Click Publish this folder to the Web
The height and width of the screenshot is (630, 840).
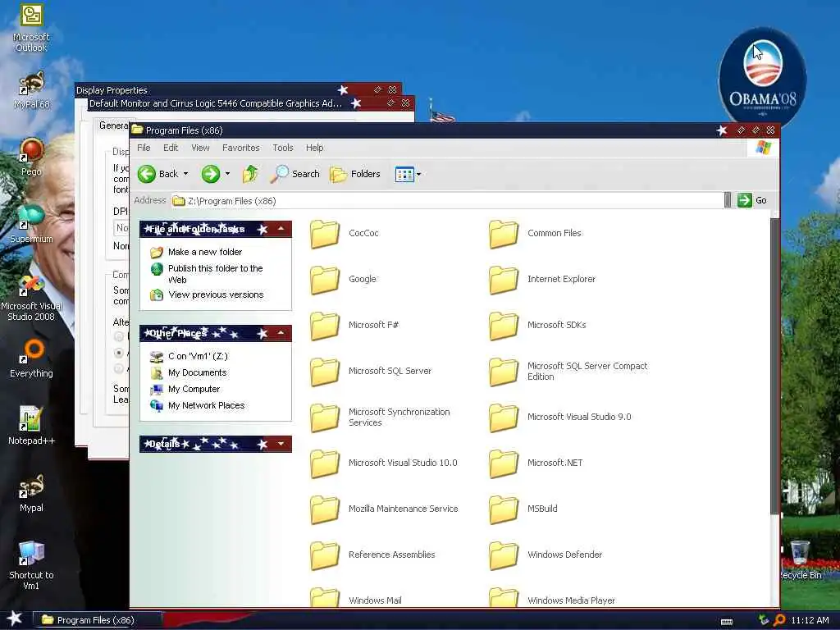coord(216,274)
